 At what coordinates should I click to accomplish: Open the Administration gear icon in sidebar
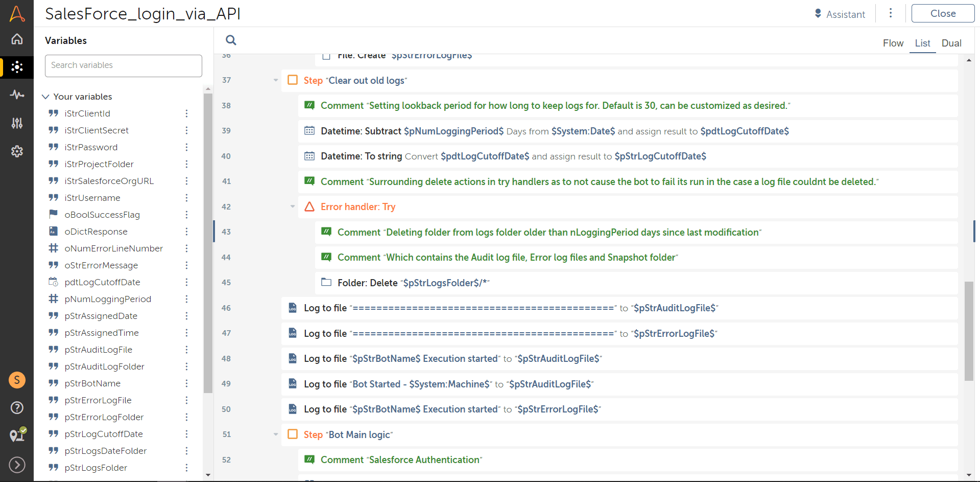pyautogui.click(x=17, y=151)
